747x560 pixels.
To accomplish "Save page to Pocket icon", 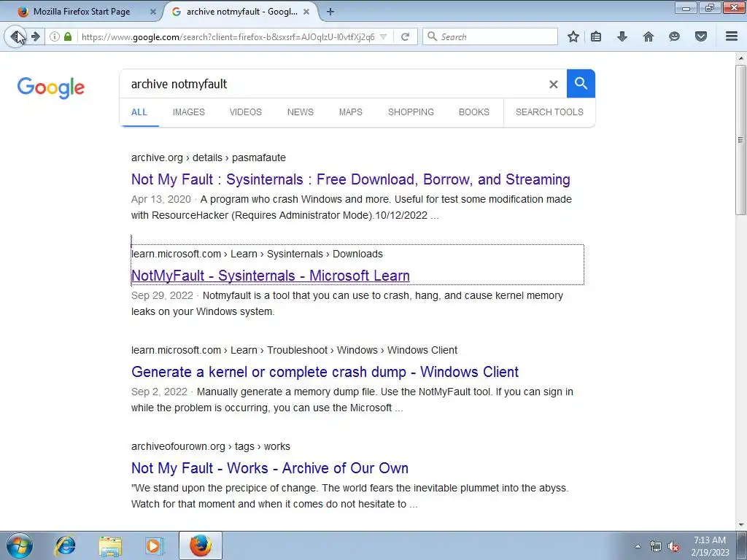I will tap(701, 36).
